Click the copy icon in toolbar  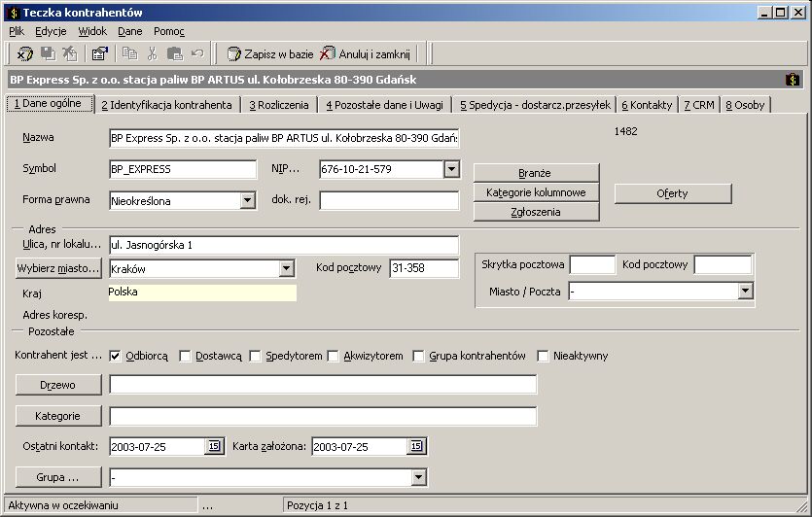click(129, 53)
